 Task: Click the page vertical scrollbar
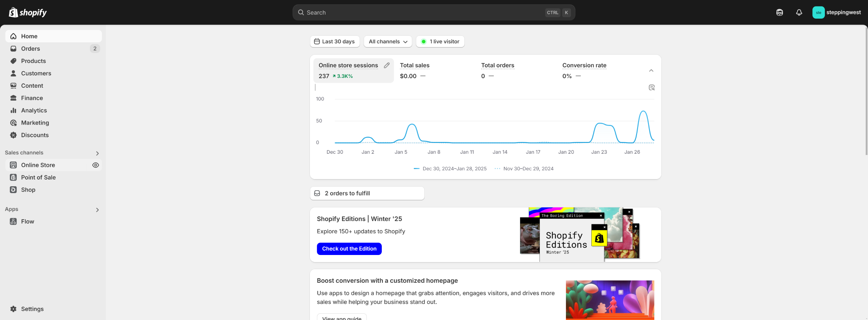click(x=866, y=91)
